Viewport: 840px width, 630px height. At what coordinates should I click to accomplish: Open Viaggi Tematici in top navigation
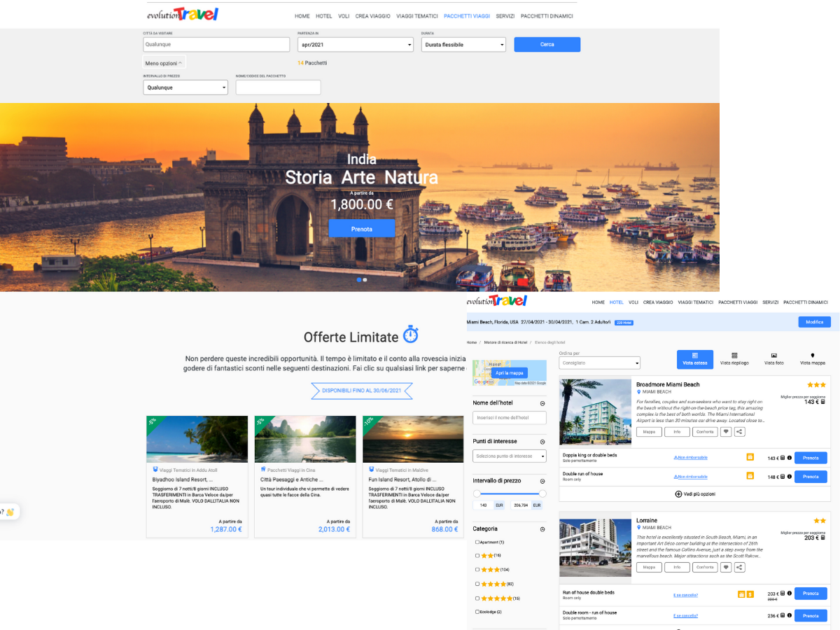coord(416,16)
